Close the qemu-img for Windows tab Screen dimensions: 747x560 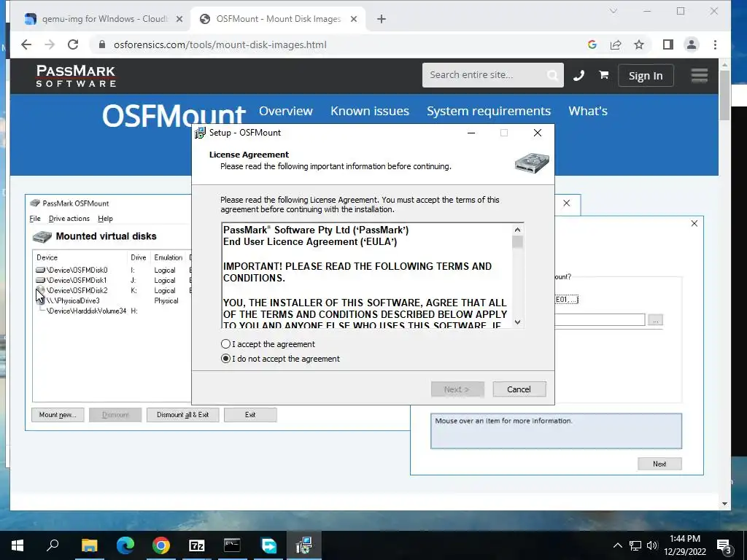coord(179,19)
